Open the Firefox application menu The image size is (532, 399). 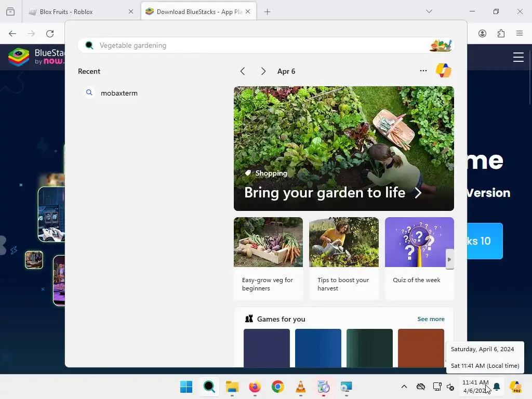pos(520,33)
